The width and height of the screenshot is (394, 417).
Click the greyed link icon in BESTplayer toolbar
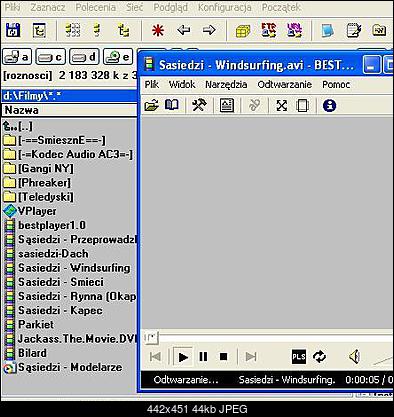tap(255, 106)
